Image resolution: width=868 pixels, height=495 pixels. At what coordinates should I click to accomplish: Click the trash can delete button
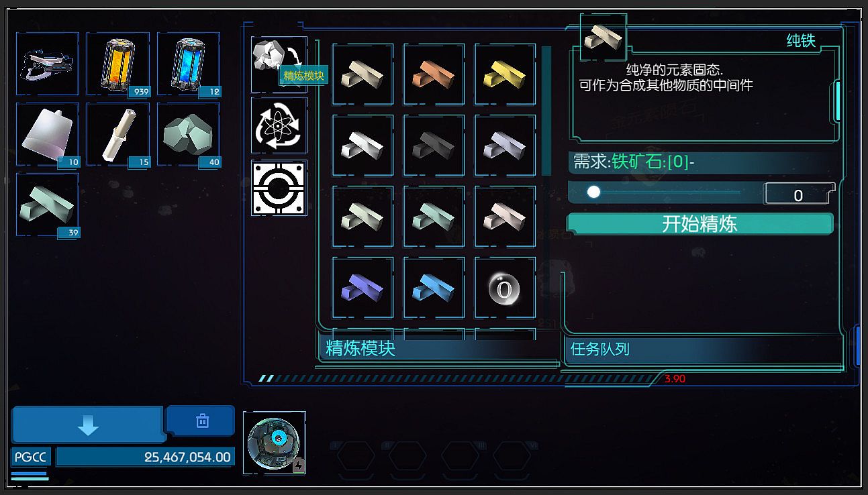[201, 421]
